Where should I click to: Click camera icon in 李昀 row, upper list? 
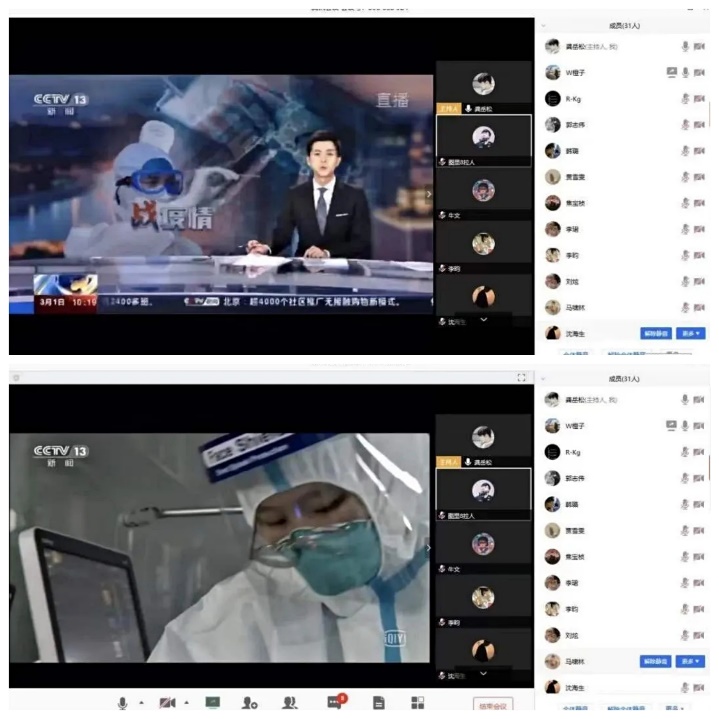coord(699,255)
